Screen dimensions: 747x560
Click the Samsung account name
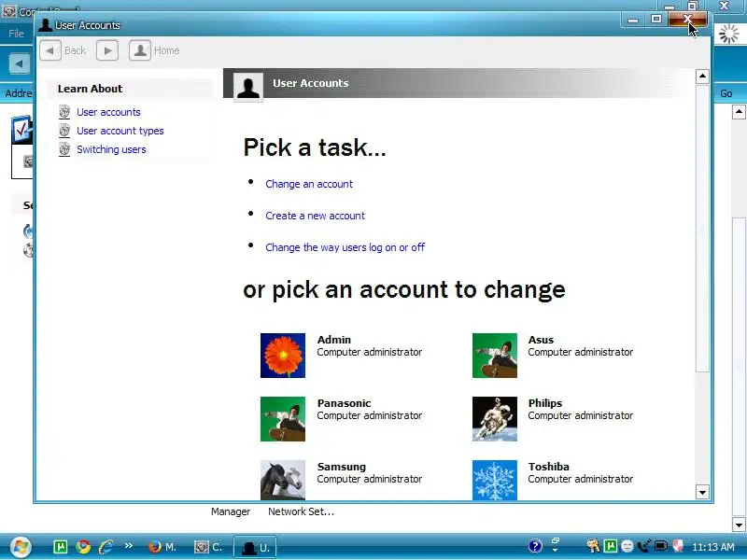342,467
